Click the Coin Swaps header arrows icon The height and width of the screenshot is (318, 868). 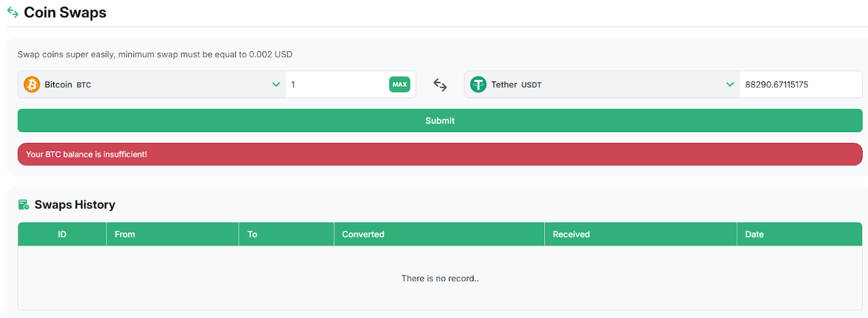12,12
